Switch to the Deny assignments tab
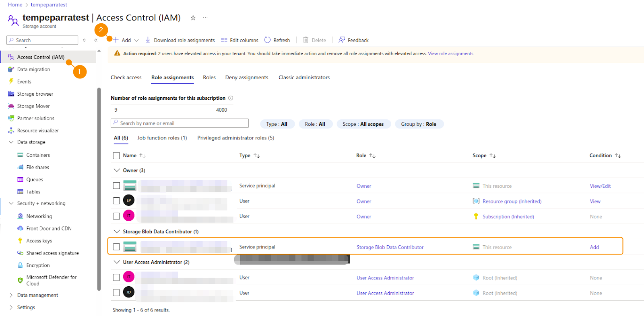644x316 pixels. [x=246, y=78]
